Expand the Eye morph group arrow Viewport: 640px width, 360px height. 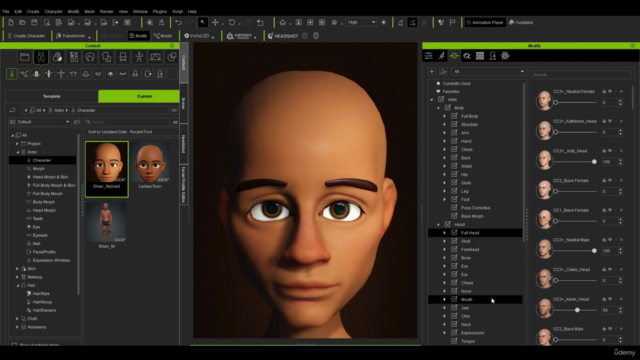(444, 266)
